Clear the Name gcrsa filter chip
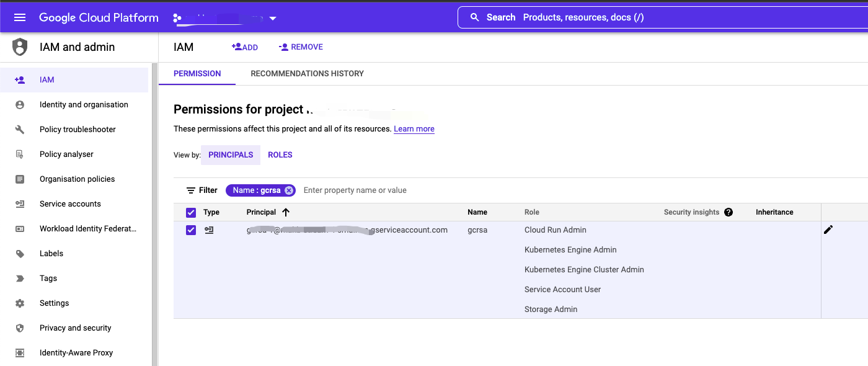 tap(288, 190)
